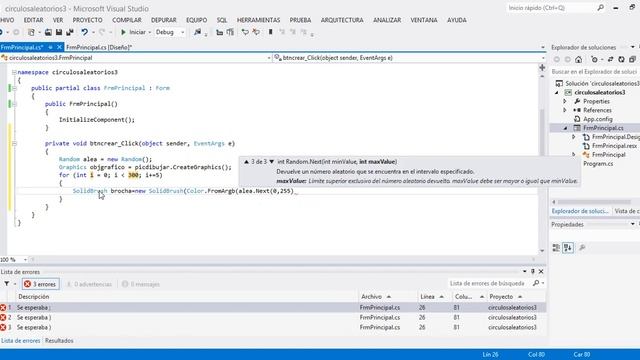Undo the last edit with toolbar arrow

click(x=84, y=32)
